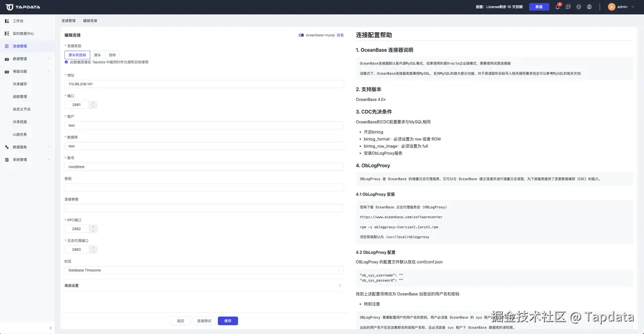This screenshot has height=334, width=644.
Task: Open the 时区 Database Timezone dropdown
Action: click(204, 270)
